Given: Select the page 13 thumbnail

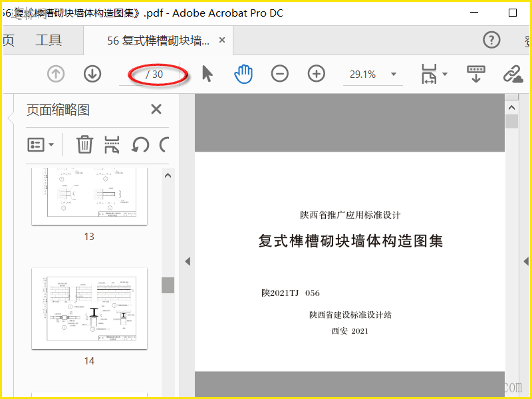Looking at the screenshot, I should click(89, 196).
